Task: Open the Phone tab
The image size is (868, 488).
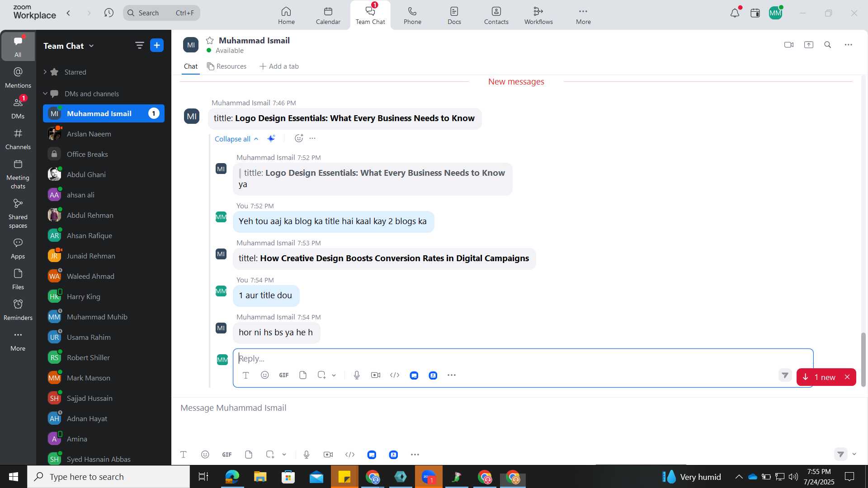Action: 412,15
